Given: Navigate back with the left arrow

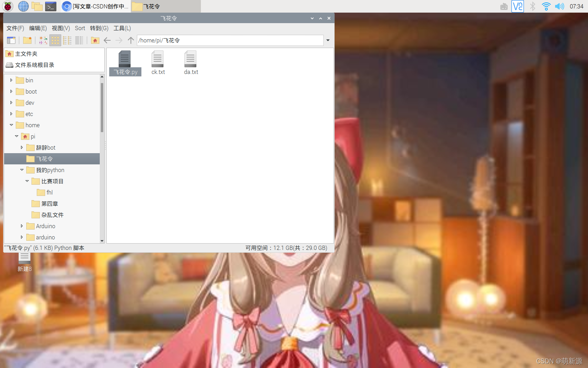Looking at the screenshot, I should (107, 40).
